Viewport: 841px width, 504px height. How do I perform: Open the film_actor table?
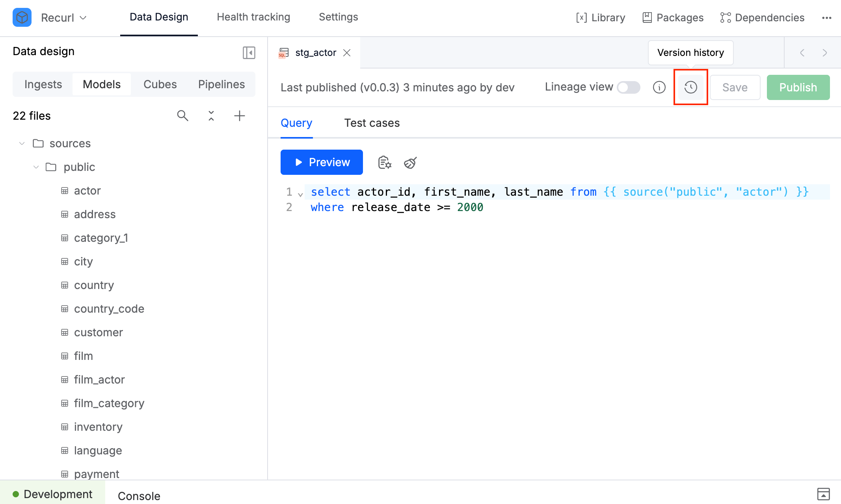click(x=99, y=380)
